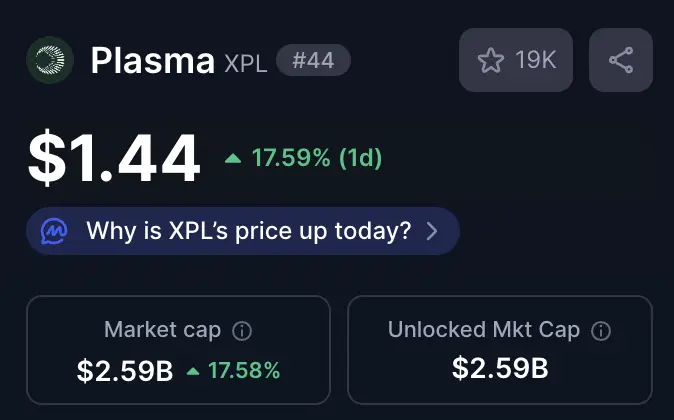This screenshot has width=674, height=420.
Task: Click the 17.58% market cap change
Action: click(244, 371)
